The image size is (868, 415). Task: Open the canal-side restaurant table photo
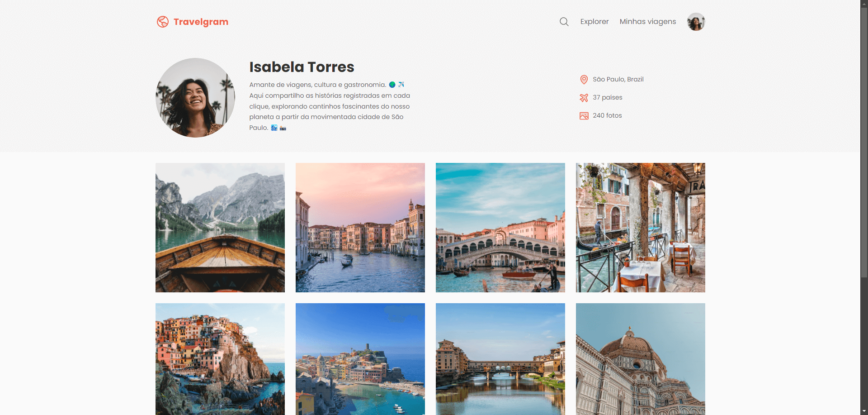pos(641,228)
